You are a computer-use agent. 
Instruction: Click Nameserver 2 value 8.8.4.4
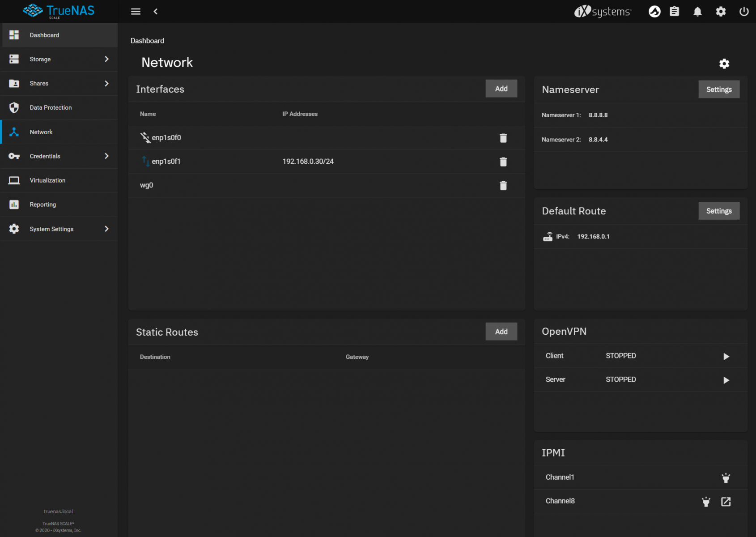pos(598,140)
